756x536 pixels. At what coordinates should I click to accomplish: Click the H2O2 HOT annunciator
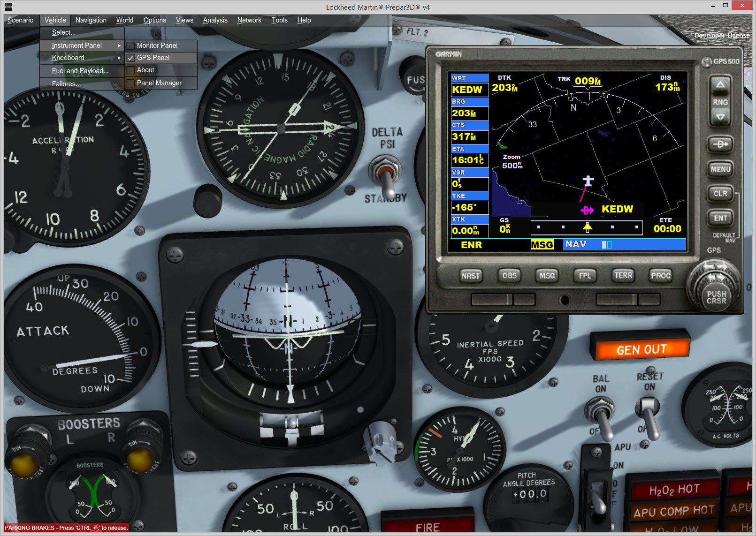point(674,490)
